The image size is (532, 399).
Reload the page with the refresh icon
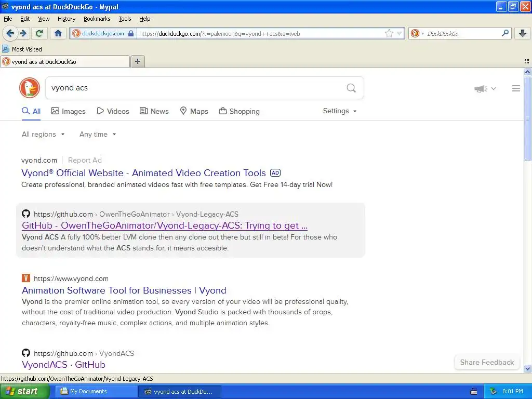pos(39,33)
